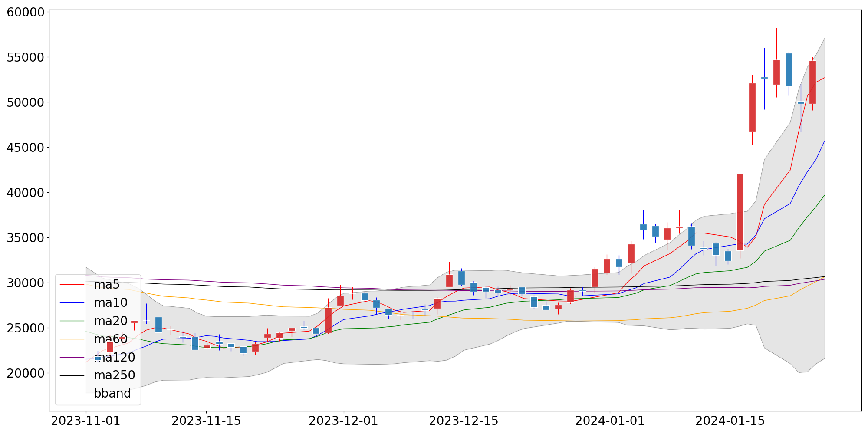Click the 2023-12-01 x-axis date label
868x434 pixels.
tap(344, 421)
